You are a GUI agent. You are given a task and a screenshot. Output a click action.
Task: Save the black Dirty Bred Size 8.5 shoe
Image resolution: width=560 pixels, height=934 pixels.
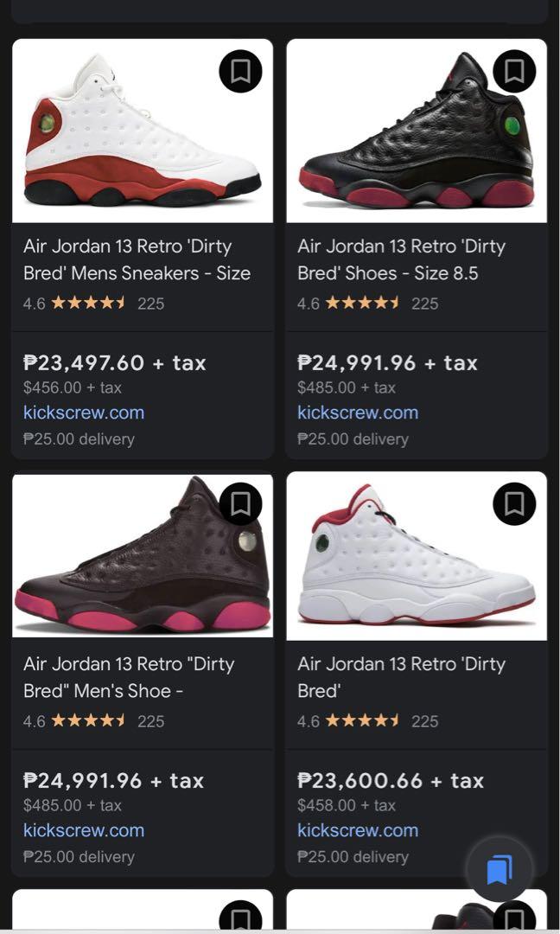514,72
